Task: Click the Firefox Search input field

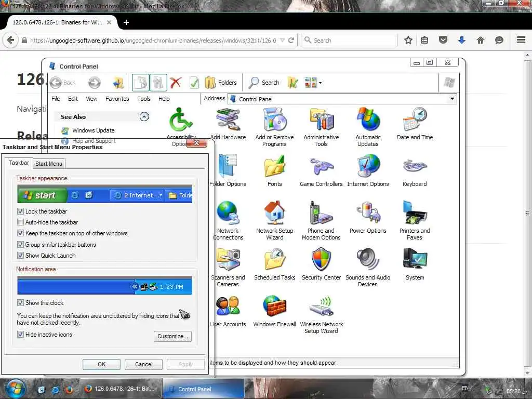Action: pos(349,40)
